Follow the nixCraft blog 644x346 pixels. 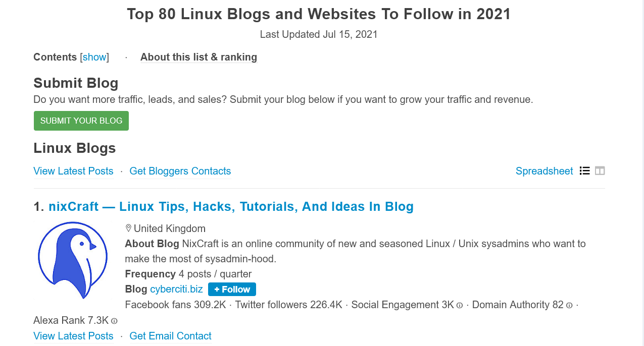(232, 289)
